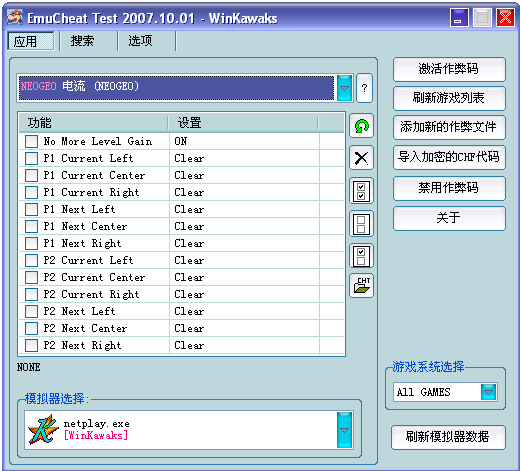Click the green refresh arrow icon

click(x=361, y=126)
